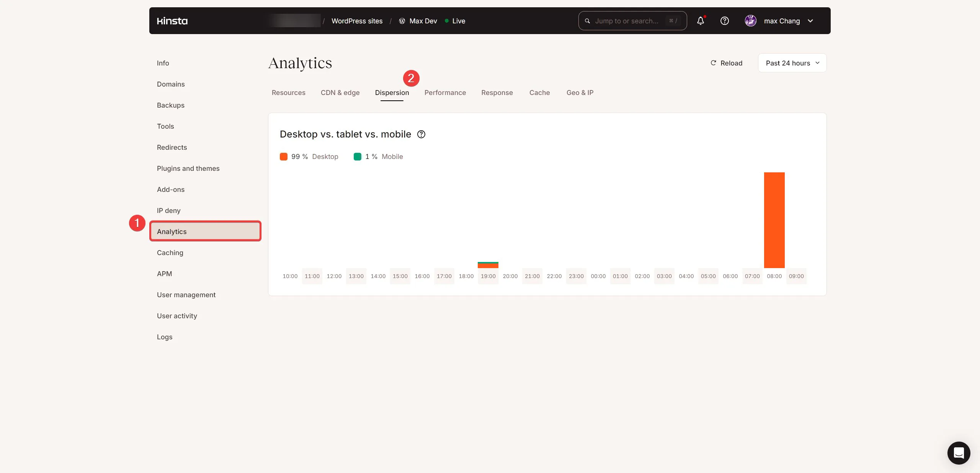Click the 08:00 time label
This screenshot has height=473, width=980.
click(x=774, y=276)
